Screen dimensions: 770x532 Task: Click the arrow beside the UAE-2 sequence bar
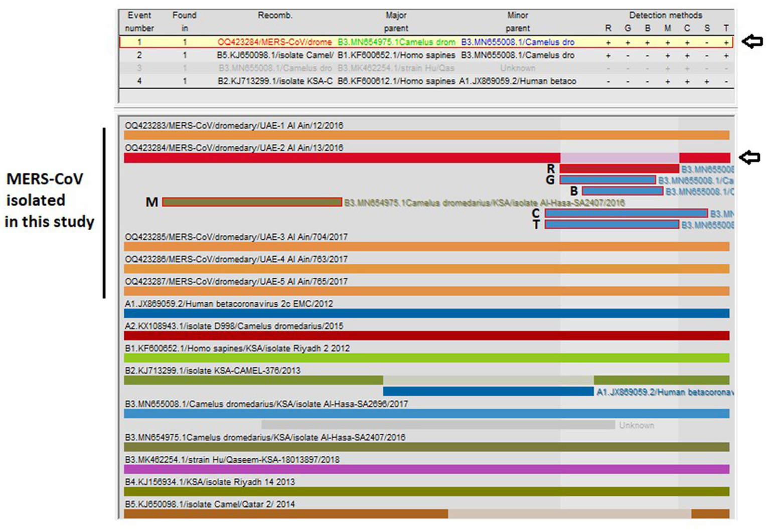pyautogui.click(x=750, y=157)
